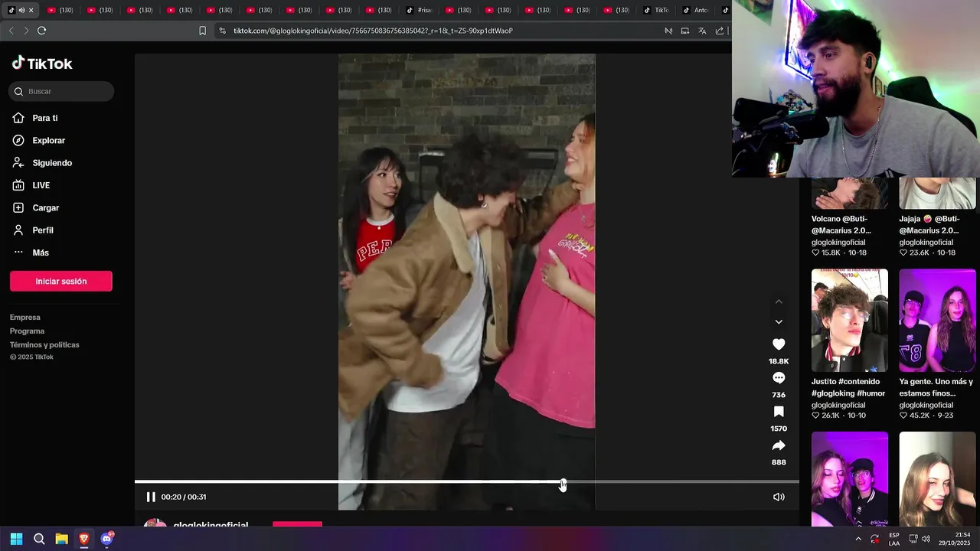
Task: Click the 00:20 / 00:31 time display
Action: click(184, 497)
